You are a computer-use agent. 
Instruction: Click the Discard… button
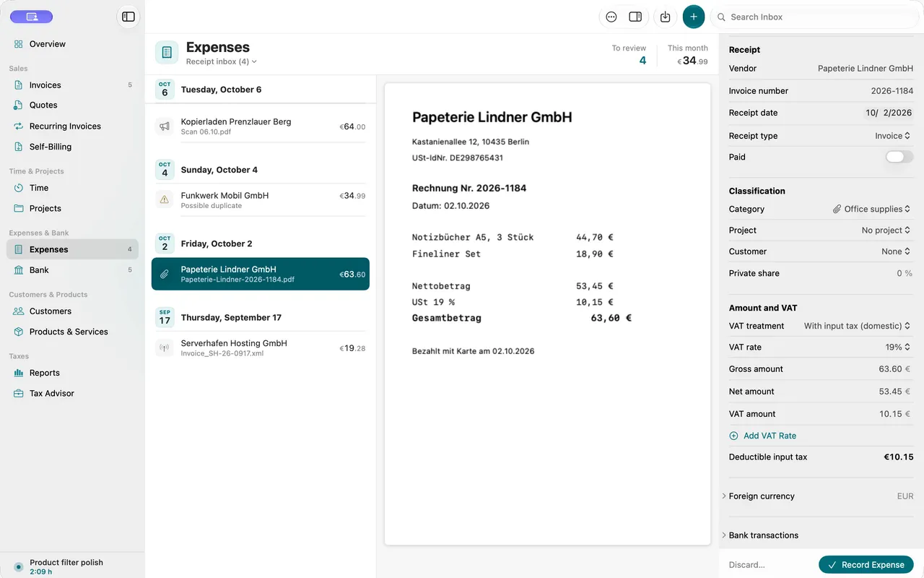tap(747, 565)
